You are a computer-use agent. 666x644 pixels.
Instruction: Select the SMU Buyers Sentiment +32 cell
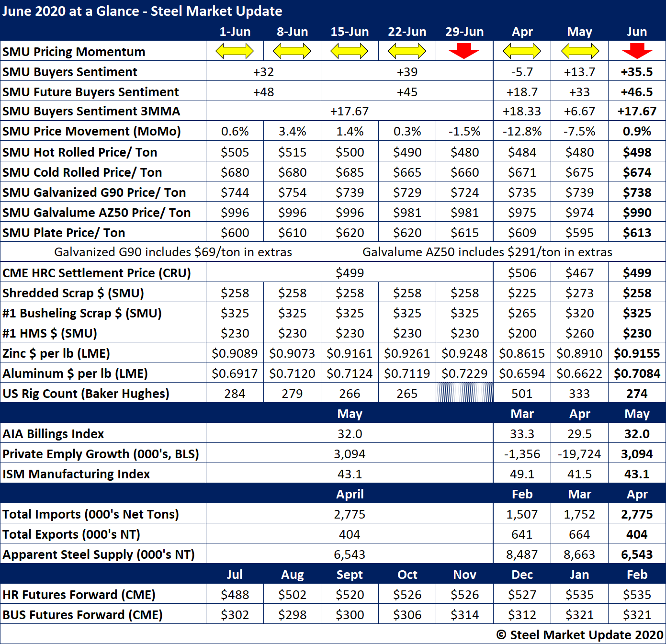click(263, 72)
